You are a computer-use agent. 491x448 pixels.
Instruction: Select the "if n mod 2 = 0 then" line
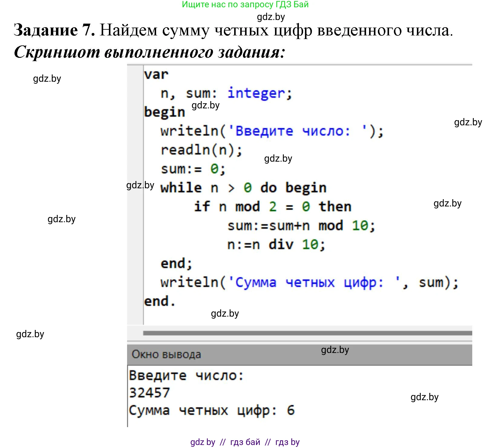pos(272,207)
